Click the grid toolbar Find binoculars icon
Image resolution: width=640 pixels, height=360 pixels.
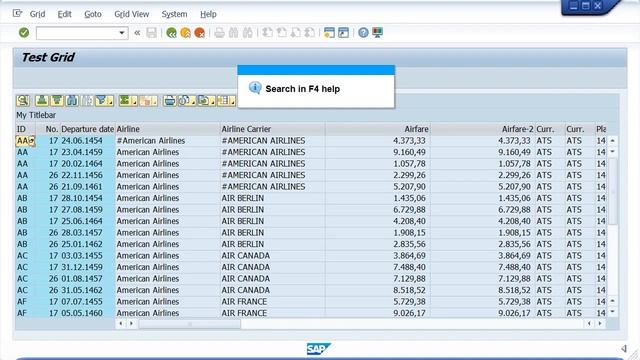pos(72,100)
